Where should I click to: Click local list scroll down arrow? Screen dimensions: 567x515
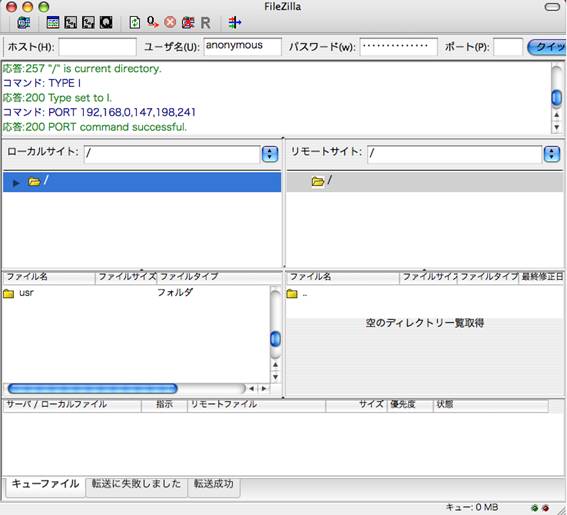pos(276,377)
